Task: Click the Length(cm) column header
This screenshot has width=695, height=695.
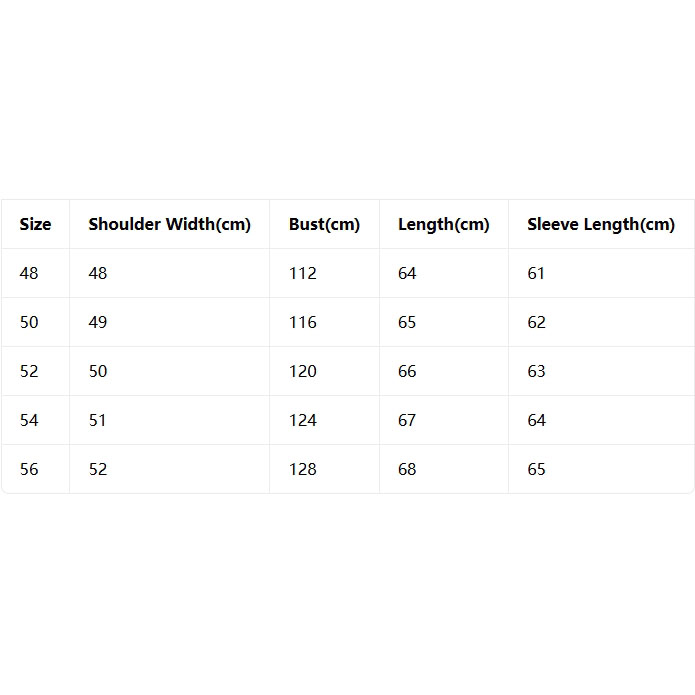Action: [443, 224]
